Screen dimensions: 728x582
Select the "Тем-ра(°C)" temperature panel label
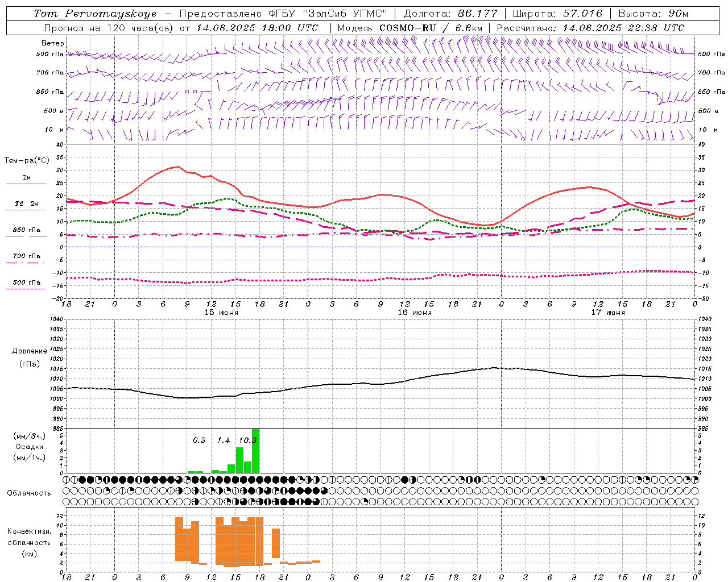click(x=27, y=161)
